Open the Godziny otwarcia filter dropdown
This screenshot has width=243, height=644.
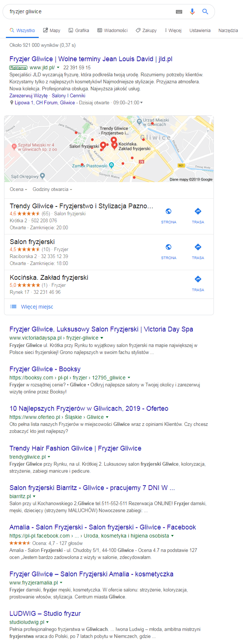pyautogui.click(x=52, y=189)
